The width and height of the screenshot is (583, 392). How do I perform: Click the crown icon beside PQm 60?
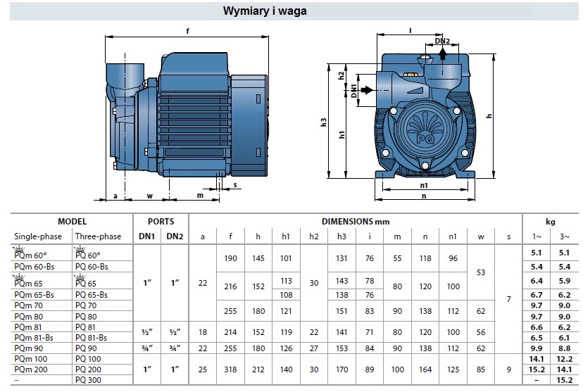[x=18, y=249]
